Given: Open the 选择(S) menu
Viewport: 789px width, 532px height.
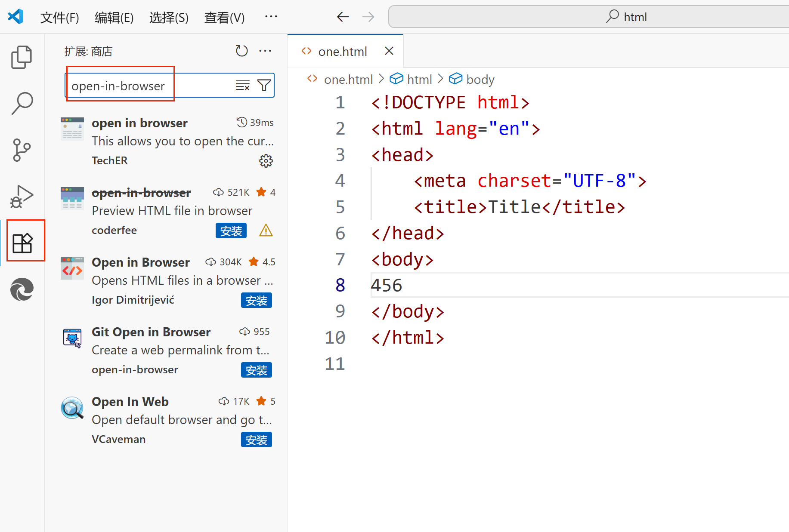Looking at the screenshot, I should [x=169, y=17].
